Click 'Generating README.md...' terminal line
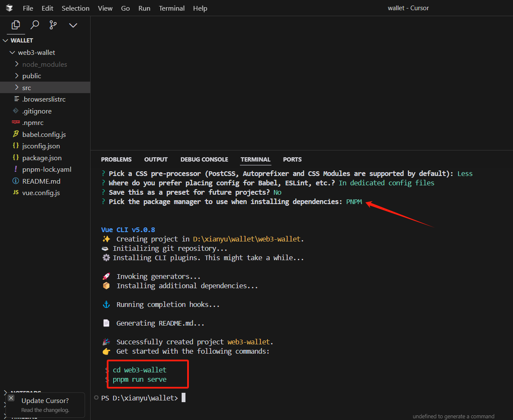 click(160, 323)
